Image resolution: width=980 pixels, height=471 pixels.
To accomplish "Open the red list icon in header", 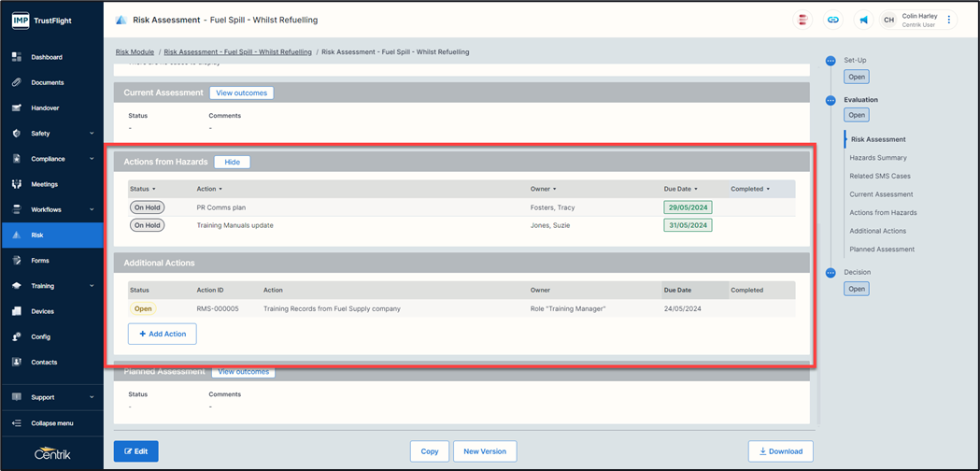I will (x=802, y=20).
